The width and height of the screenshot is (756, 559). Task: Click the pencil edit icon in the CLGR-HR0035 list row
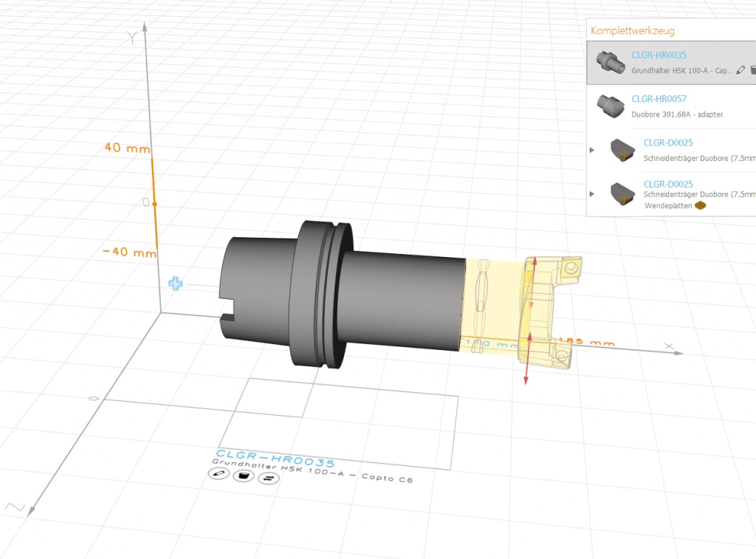(740, 70)
